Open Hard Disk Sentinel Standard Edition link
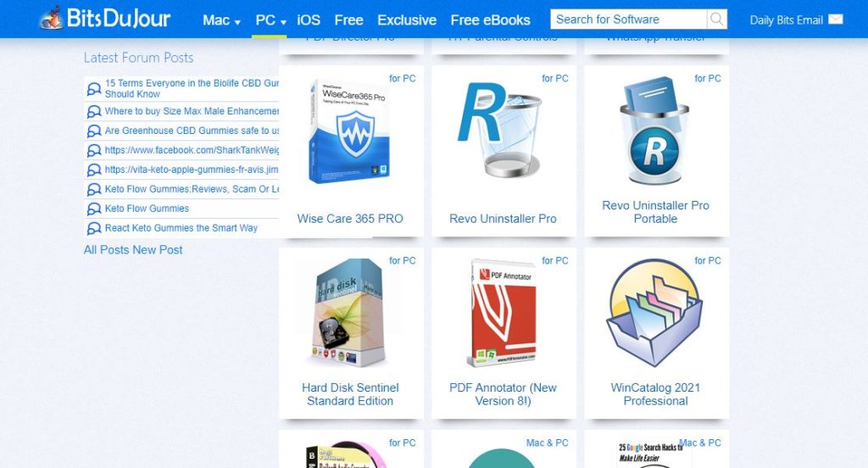This screenshot has width=868, height=468. (350, 394)
